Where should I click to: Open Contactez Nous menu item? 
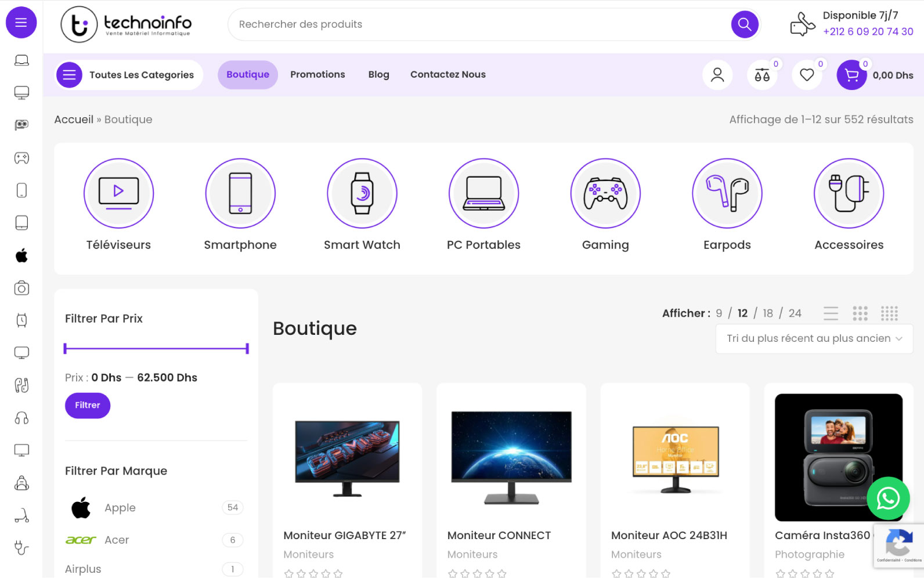click(x=448, y=75)
